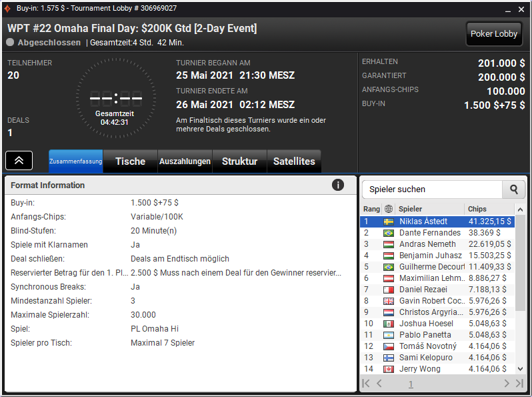Screen dimensions: 532x397
Task: Go to previous page of player list
Action: [x=379, y=384]
